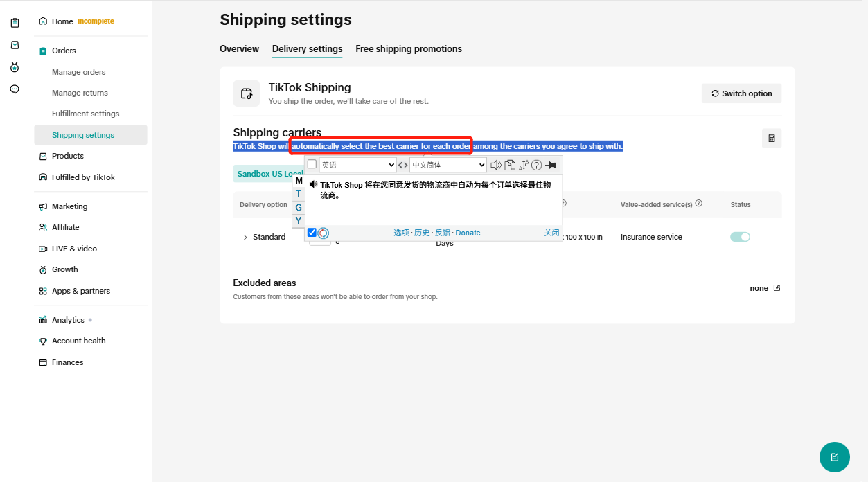Click the circular refresh icon in translator footer
Image resolution: width=868 pixels, height=482 pixels.
324,233
